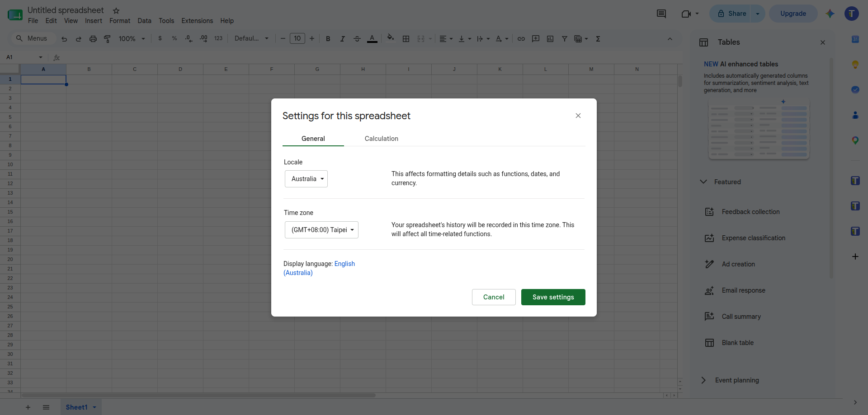Format as currency with dollar icon
The width and height of the screenshot is (868, 415).
tap(160, 39)
